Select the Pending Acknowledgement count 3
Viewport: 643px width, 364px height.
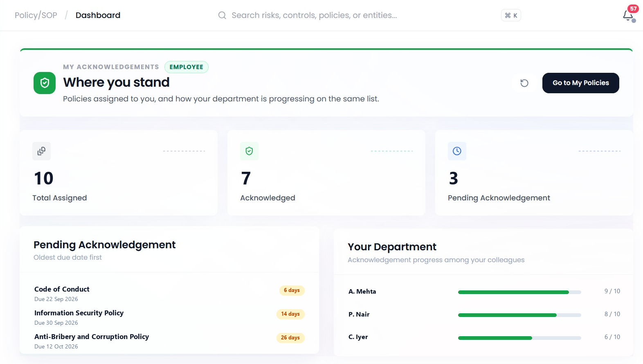pyautogui.click(x=454, y=178)
